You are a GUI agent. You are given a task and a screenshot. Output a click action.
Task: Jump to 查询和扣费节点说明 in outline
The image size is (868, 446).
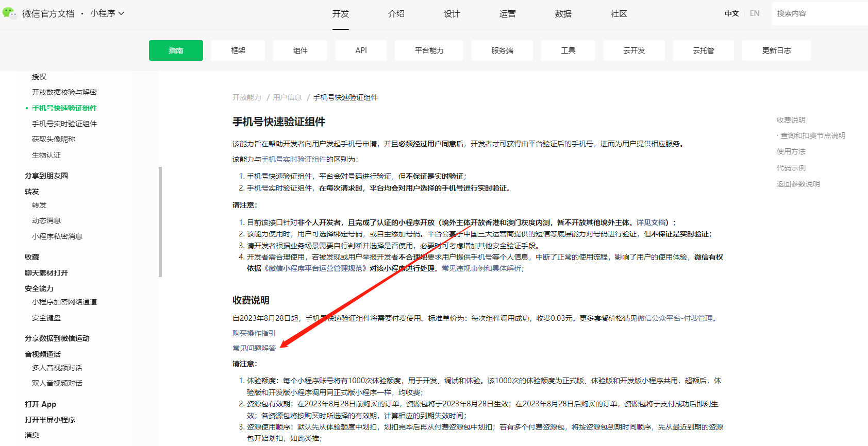[813, 135]
